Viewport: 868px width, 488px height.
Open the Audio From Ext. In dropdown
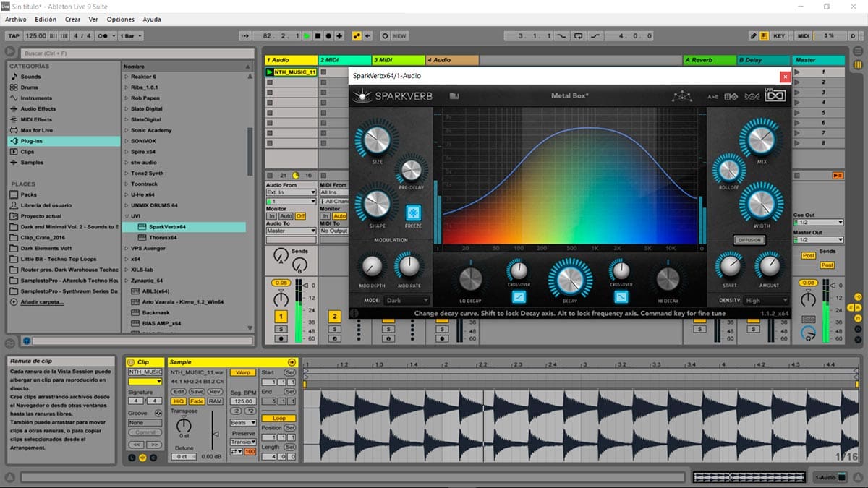click(x=291, y=193)
